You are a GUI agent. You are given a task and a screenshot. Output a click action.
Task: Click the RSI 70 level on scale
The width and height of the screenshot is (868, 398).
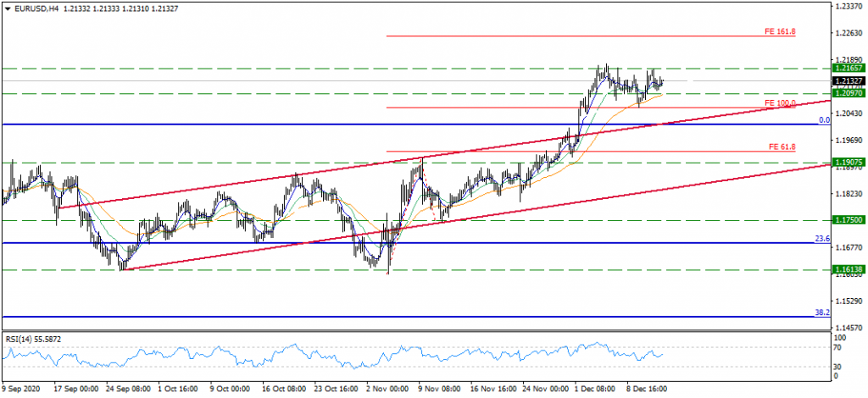pos(839,348)
